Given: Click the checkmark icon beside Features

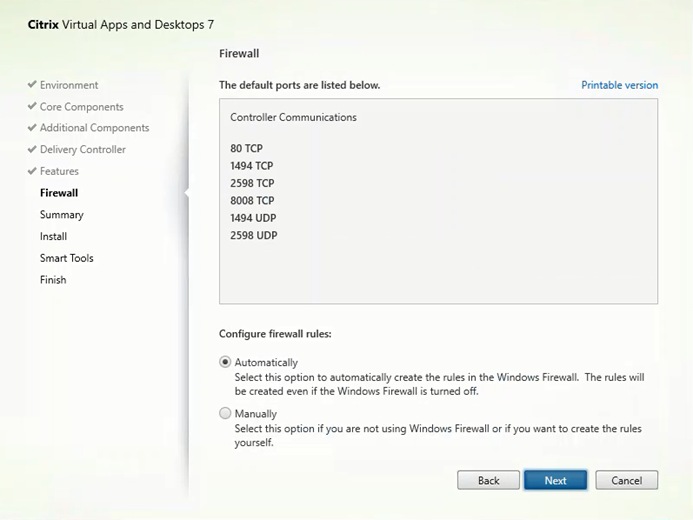Looking at the screenshot, I should click(x=32, y=171).
